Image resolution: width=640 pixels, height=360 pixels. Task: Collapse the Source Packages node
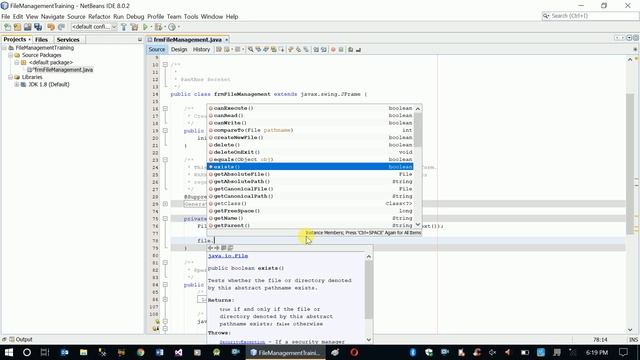(x=11, y=55)
